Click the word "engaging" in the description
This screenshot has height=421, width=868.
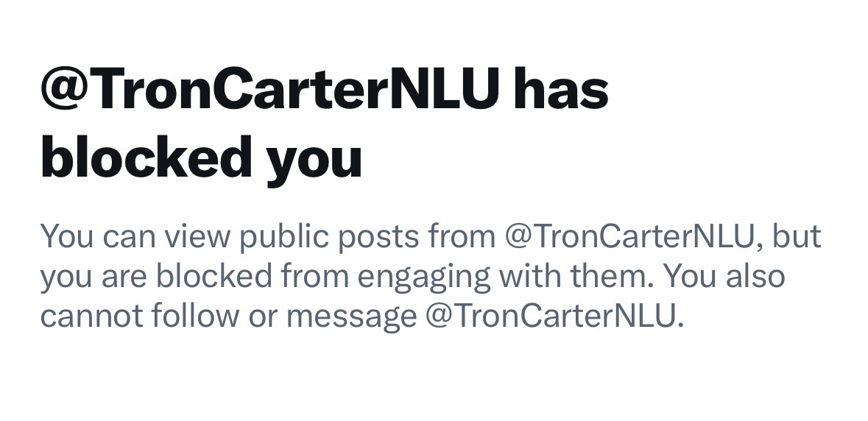tap(424, 278)
